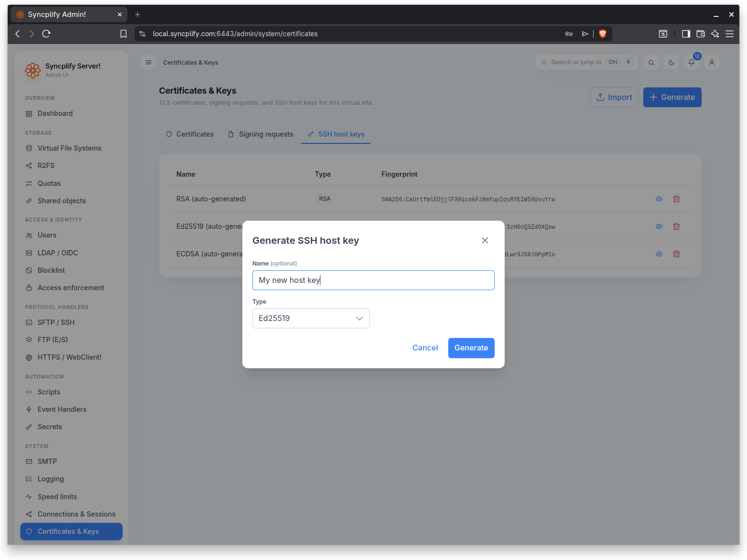Open notifications bell with 12 badge
747x560 pixels.
692,62
